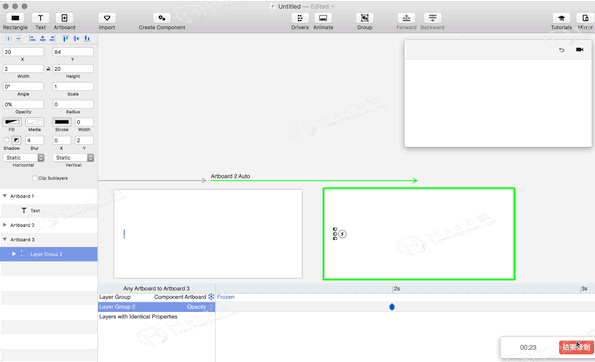This screenshot has height=362, width=595.
Task: Click the snowflake Frozen icon in timeline
Action: coord(211,297)
